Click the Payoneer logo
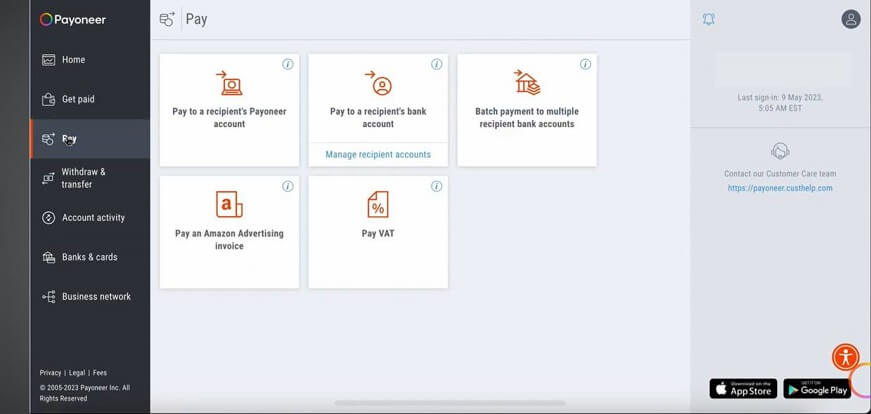871x414 pixels. 73,20
